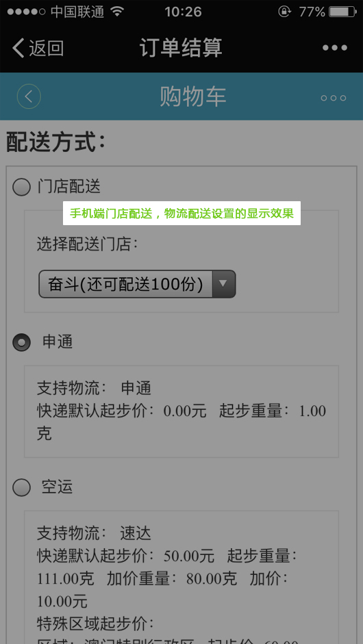Select the 申通 radio button
The image size is (363, 644).
(x=21, y=342)
